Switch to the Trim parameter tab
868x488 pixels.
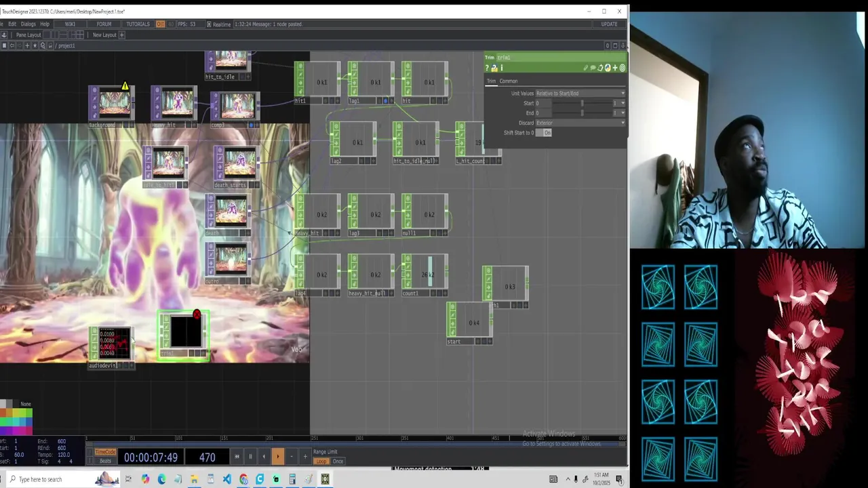pos(491,81)
